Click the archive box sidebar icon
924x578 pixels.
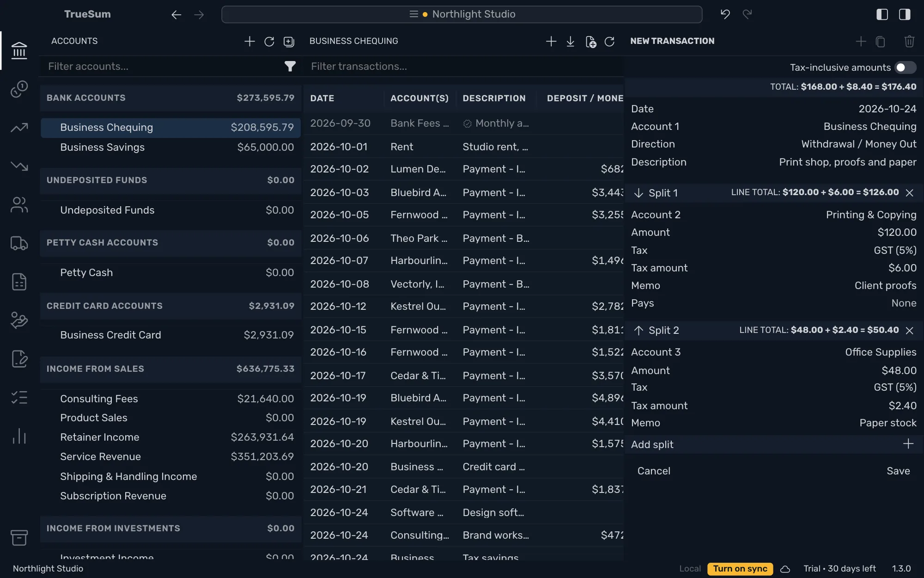click(x=19, y=537)
